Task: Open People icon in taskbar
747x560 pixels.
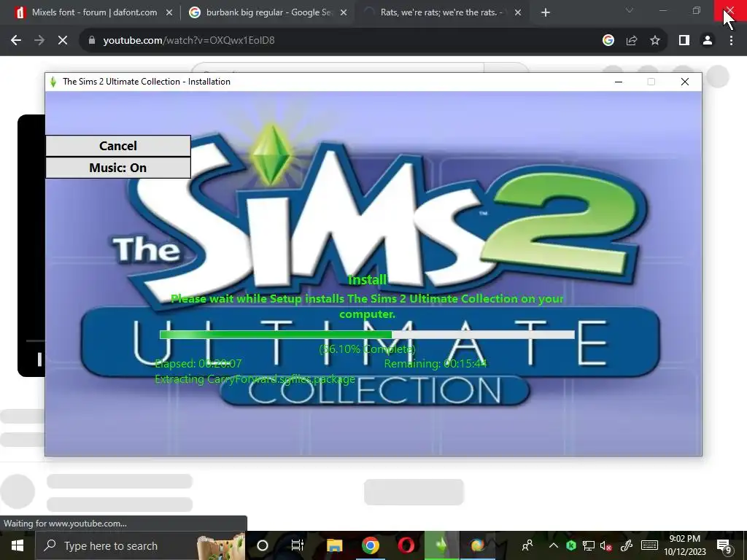Action: pyautogui.click(x=527, y=545)
